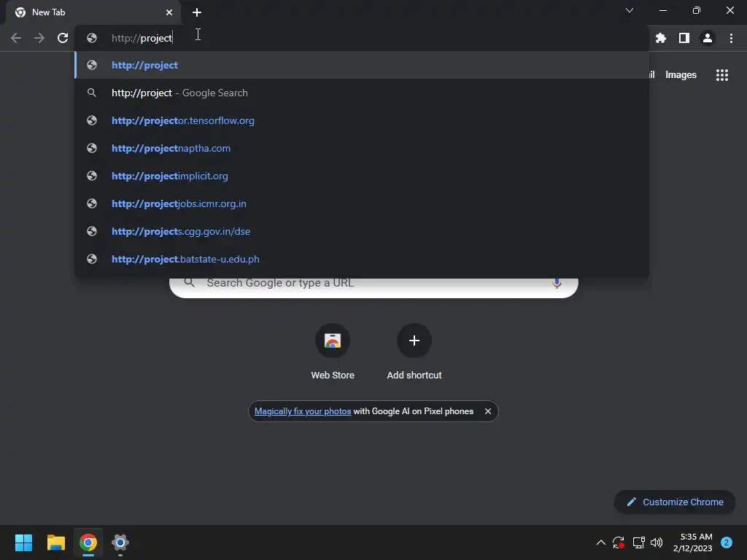Click Customize Chrome button
The height and width of the screenshot is (560, 747).
tap(675, 502)
